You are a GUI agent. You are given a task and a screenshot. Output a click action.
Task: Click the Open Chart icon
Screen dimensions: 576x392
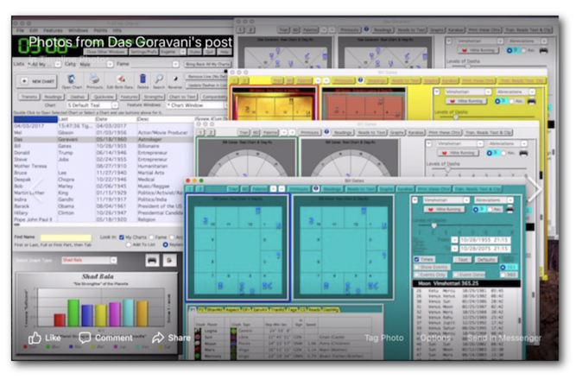click(x=73, y=79)
